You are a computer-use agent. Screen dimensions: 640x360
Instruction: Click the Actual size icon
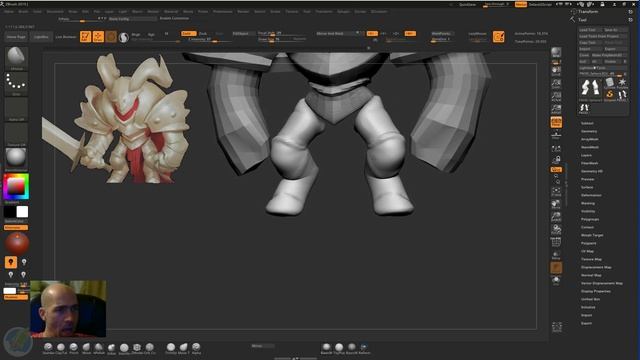click(x=556, y=96)
